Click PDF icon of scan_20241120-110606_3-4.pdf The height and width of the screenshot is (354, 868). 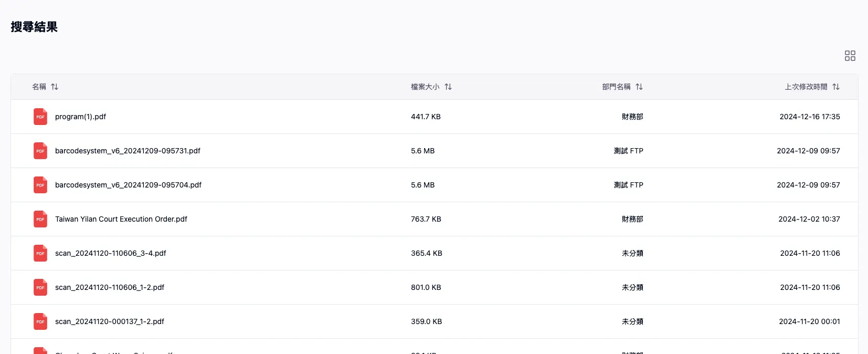(40, 253)
